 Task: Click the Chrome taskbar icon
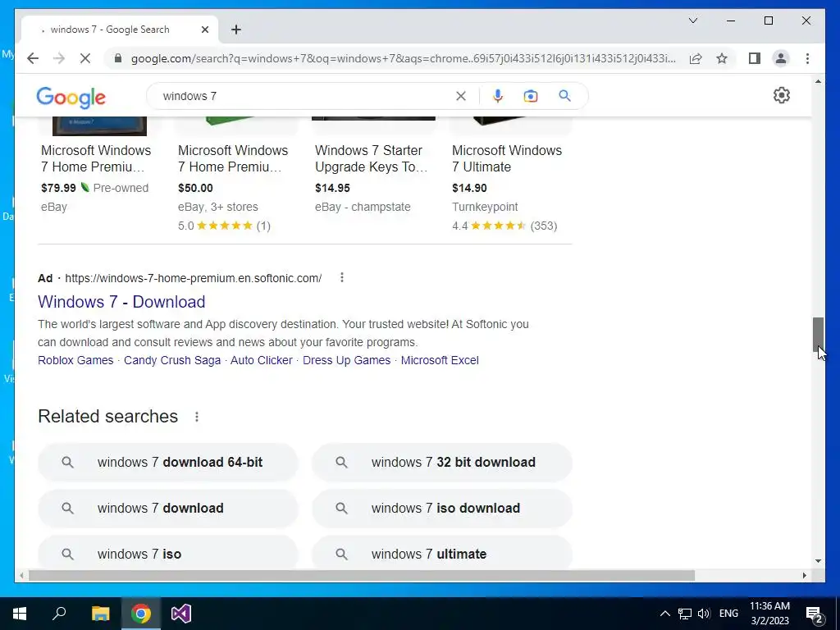point(141,614)
